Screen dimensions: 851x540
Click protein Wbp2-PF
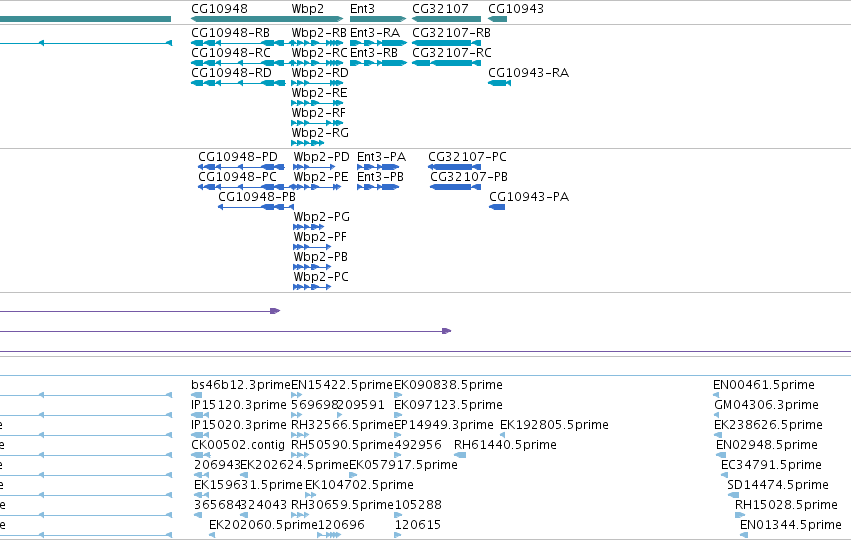[x=320, y=237]
